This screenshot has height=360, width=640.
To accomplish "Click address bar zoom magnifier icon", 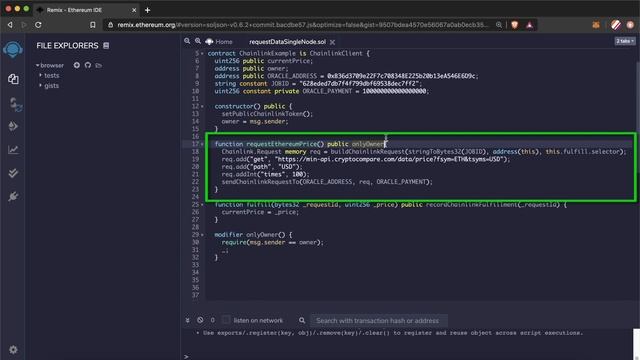I will (x=499, y=25).
